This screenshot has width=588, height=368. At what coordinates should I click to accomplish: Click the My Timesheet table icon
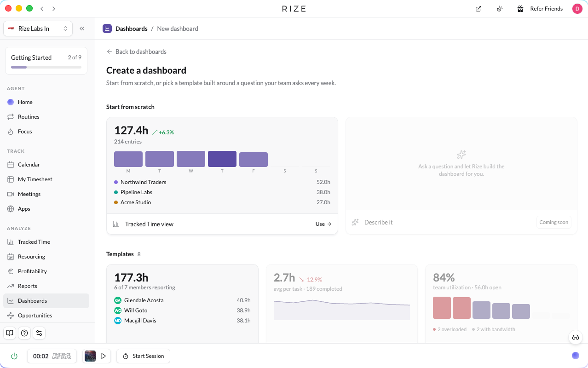click(11, 179)
